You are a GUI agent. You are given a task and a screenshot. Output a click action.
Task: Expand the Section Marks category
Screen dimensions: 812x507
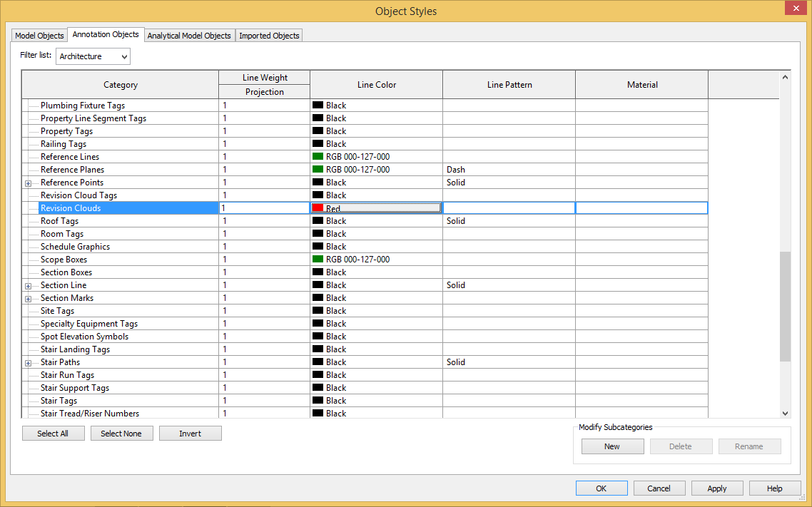28,299
